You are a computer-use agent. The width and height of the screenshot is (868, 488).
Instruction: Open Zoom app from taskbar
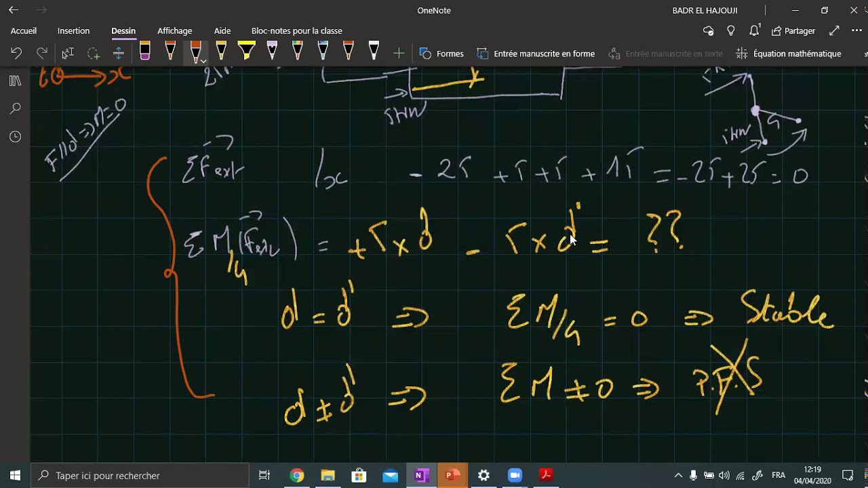click(x=515, y=475)
